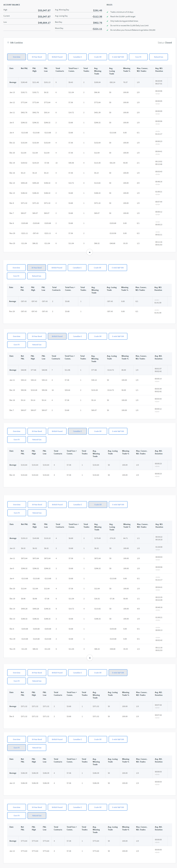Click Overview tab in the Crude Oil section
The image size is (177, 868).
point(17,505)
